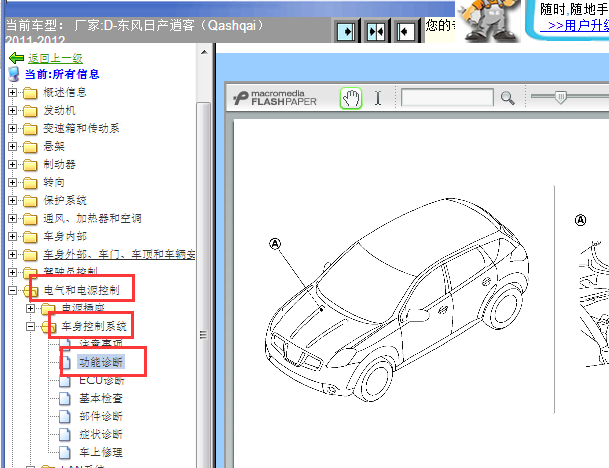Click the FlashPaper magnifier search icon
This screenshot has height=468, width=609.
click(507, 98)
